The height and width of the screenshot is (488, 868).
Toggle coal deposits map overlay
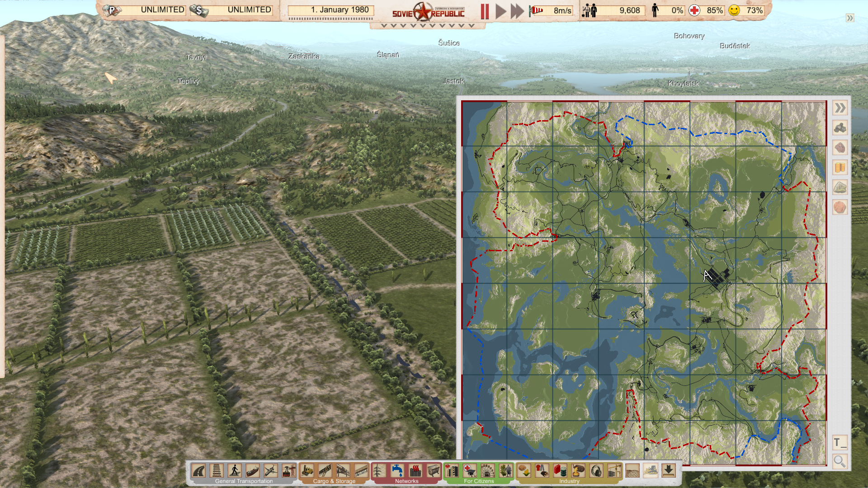[840, 128]
